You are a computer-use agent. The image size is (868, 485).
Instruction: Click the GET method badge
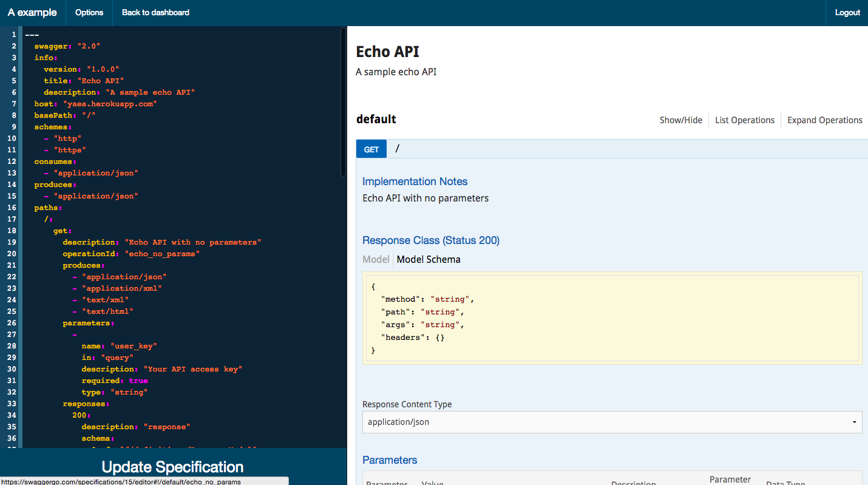371,149
